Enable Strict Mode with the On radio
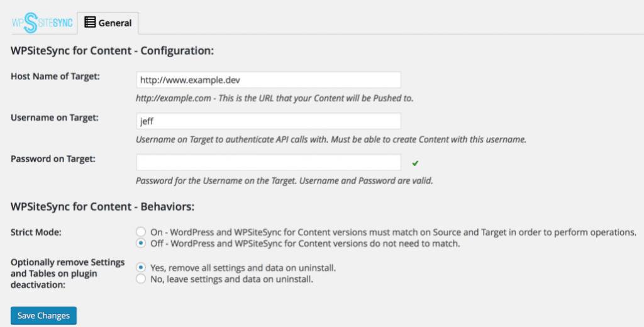 [x=141, y=231]
